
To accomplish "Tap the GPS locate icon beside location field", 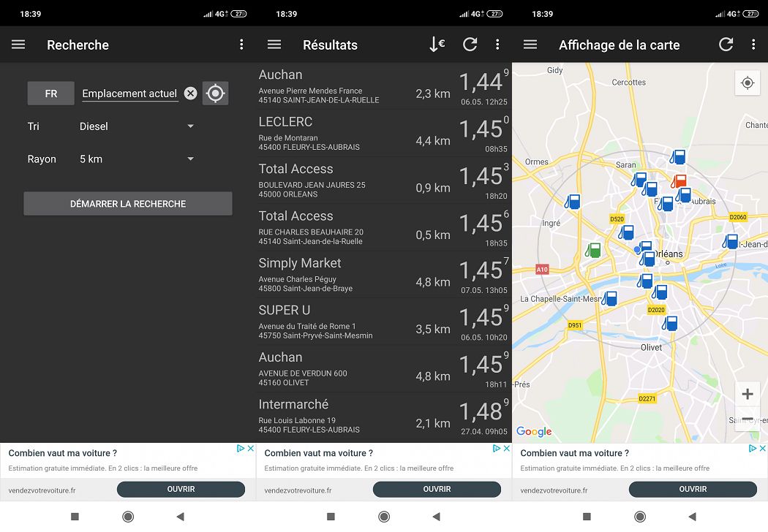I will 216,93.
